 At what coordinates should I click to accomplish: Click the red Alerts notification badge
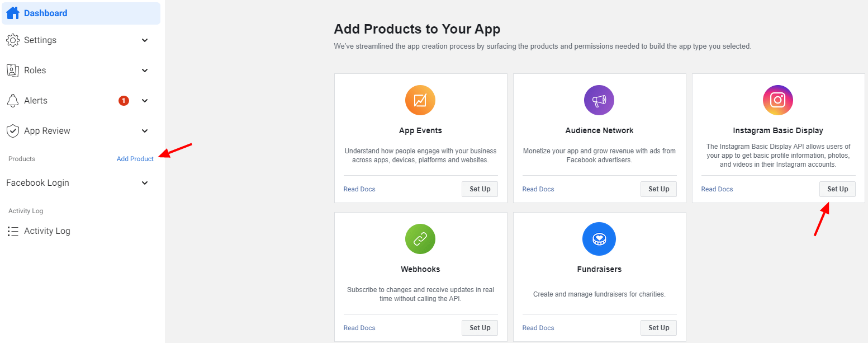pos(124,101)
